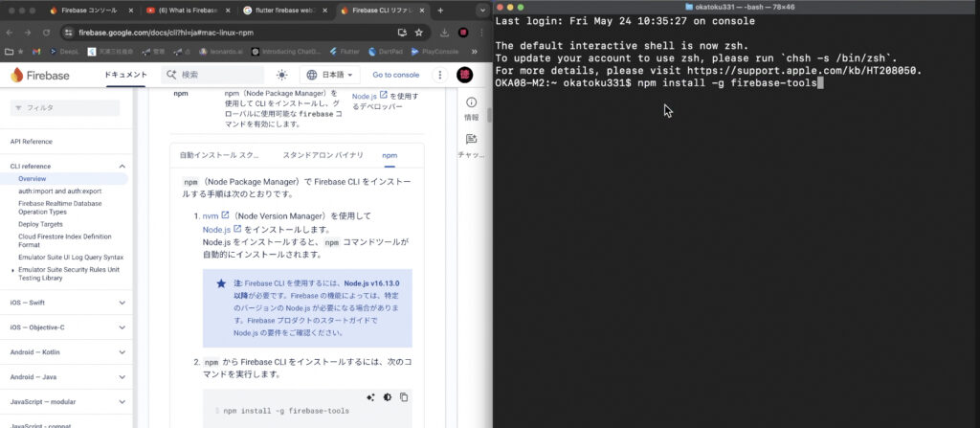Collapse the CLI reference section

122,166
